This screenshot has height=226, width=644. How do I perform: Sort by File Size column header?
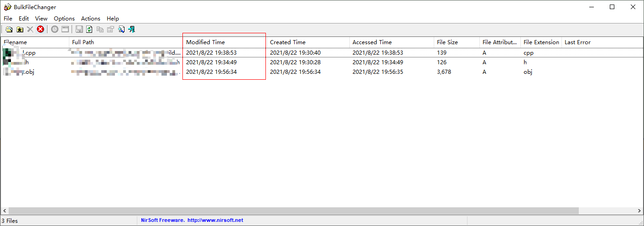[x=457, y=42]
